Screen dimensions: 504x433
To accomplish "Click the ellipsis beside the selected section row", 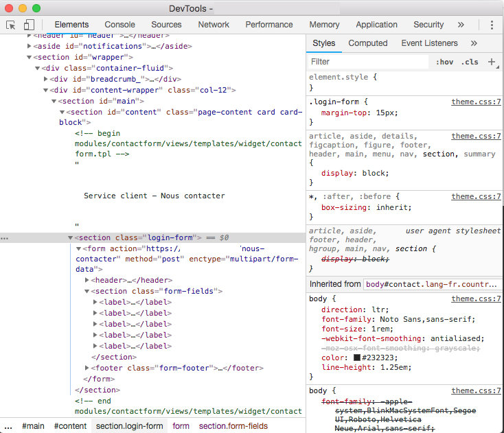I will [x=5, y=238].
